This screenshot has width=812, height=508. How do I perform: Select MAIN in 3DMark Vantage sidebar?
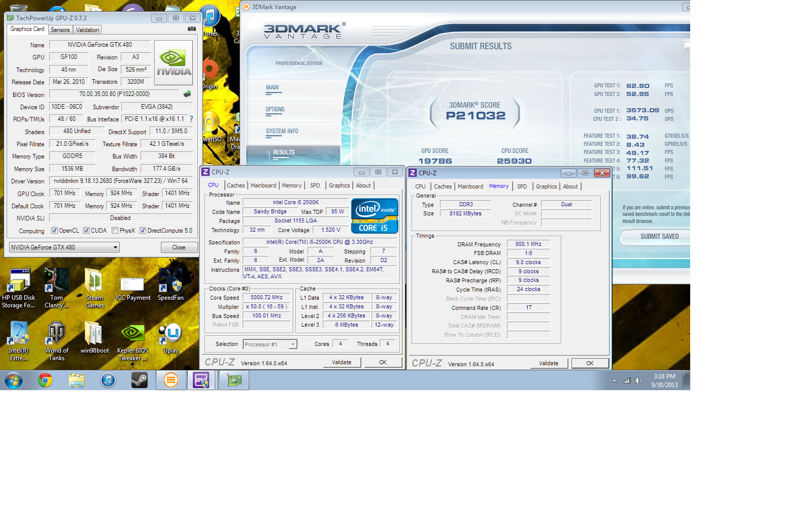pyautogui.click(x=273, y=87)
